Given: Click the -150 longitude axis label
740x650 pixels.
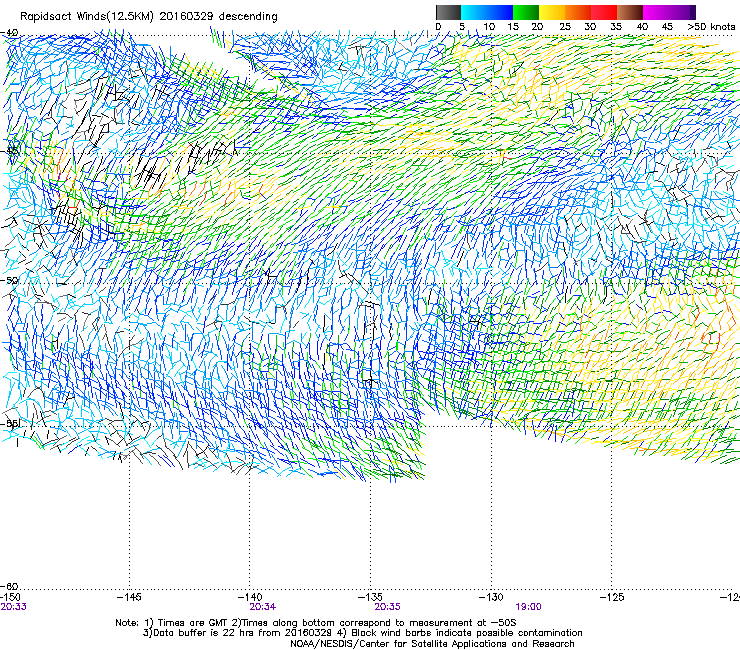Looking at the screenshot, I should [x=10, y=597].
